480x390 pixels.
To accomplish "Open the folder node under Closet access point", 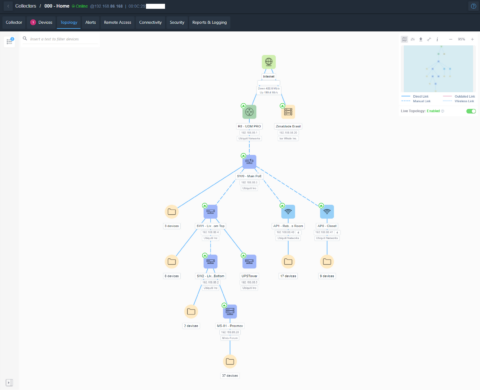I will (x=327, y=262).
